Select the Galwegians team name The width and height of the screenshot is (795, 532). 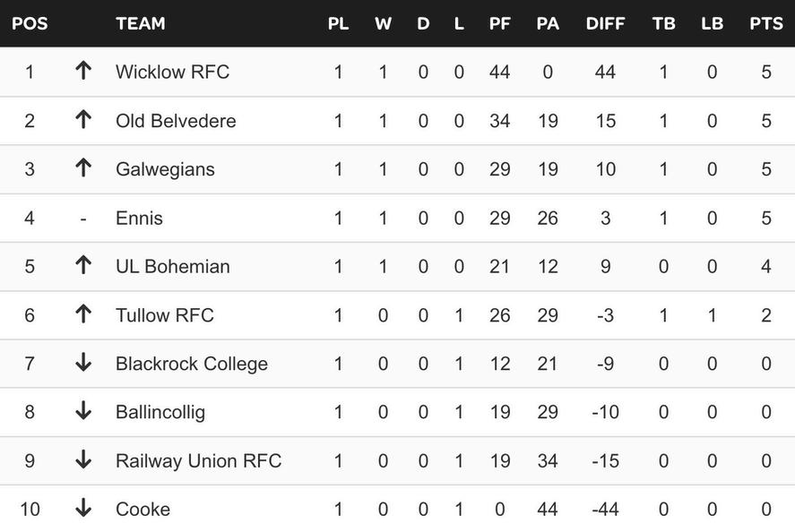(x=165, y=168)
